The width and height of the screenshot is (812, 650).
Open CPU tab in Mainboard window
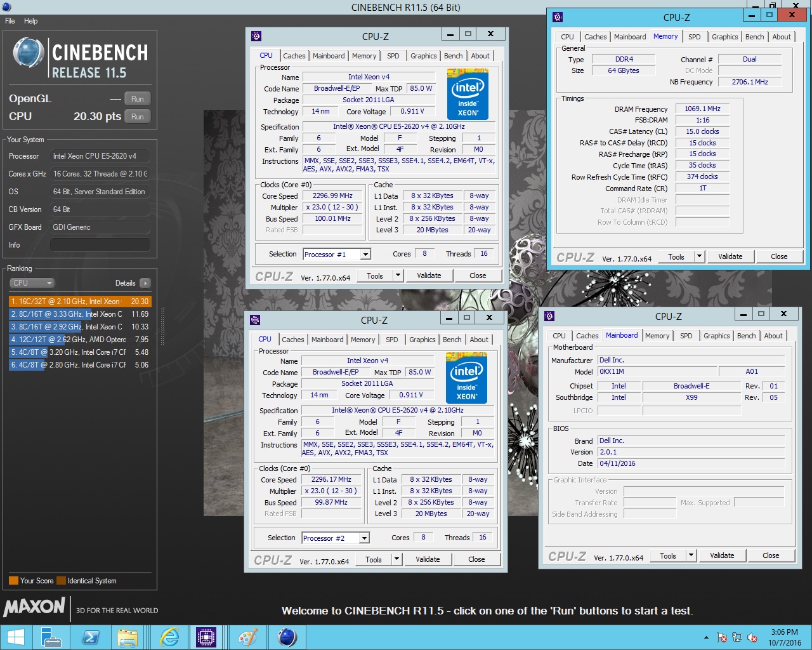coord(559,336)
